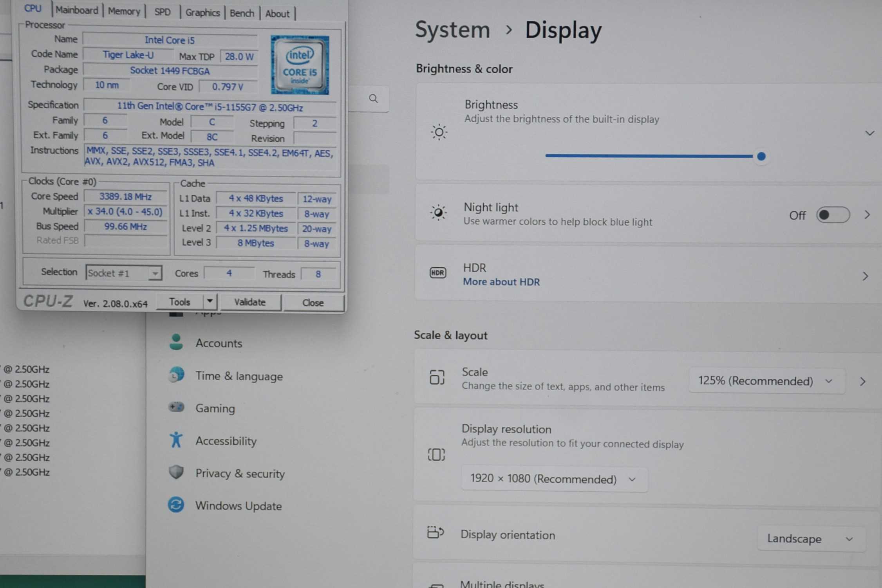This screenshot has height=588, width=882.
Task: Toggle the Night light switch on
Action: click(833, 215)
